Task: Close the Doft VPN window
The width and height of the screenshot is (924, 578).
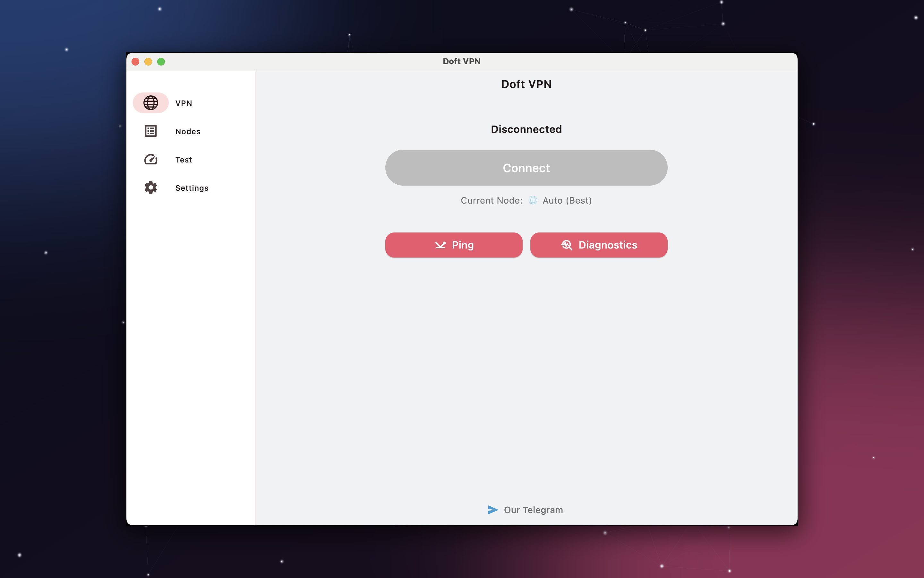Action: pyautogui.click(x=135, y=62)
